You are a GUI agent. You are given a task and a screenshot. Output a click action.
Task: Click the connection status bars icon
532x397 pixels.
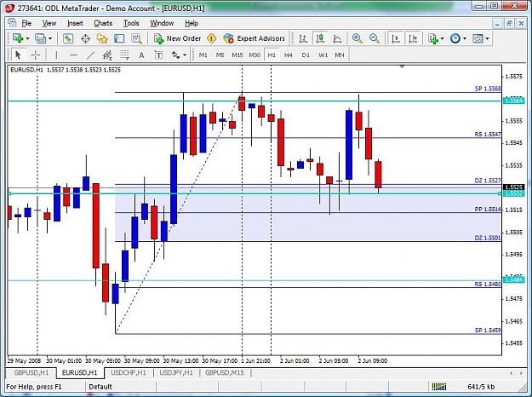[439, 387]
